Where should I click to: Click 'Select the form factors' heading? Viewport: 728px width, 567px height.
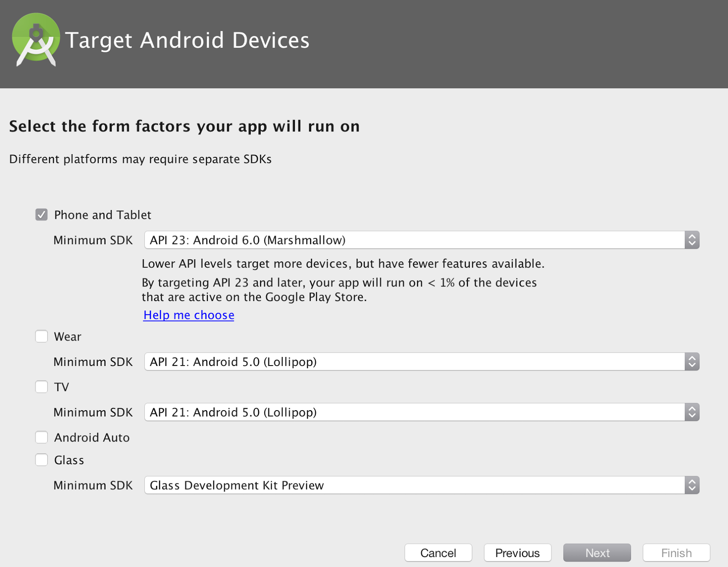pyautogui.click(x=184, y=126)
